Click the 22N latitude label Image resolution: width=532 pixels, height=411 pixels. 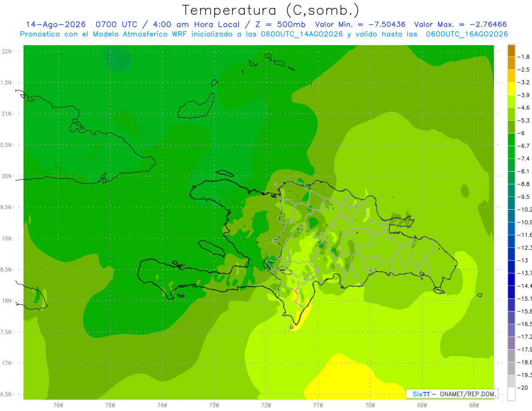(x=7, y=51)
